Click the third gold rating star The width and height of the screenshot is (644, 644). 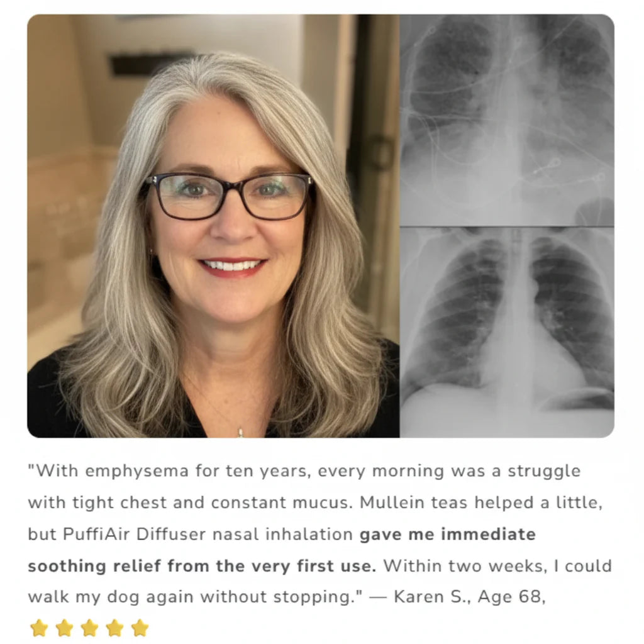coord(89,628)
